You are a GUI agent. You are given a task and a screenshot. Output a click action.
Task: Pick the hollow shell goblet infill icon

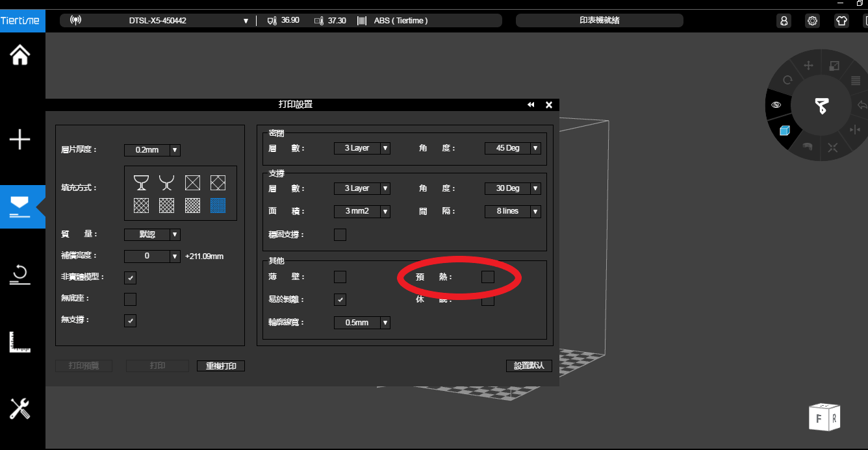point(141,182)
